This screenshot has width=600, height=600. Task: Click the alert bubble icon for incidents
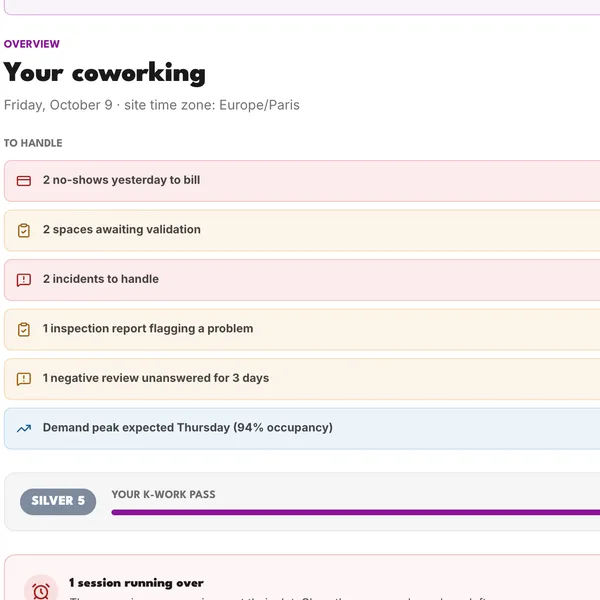coord(24,280)
